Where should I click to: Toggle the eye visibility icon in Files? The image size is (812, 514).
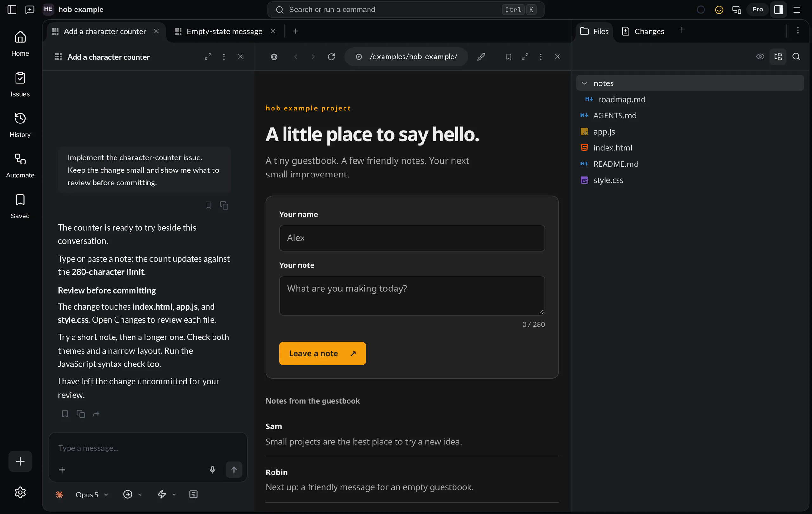(x=760, y=57)
